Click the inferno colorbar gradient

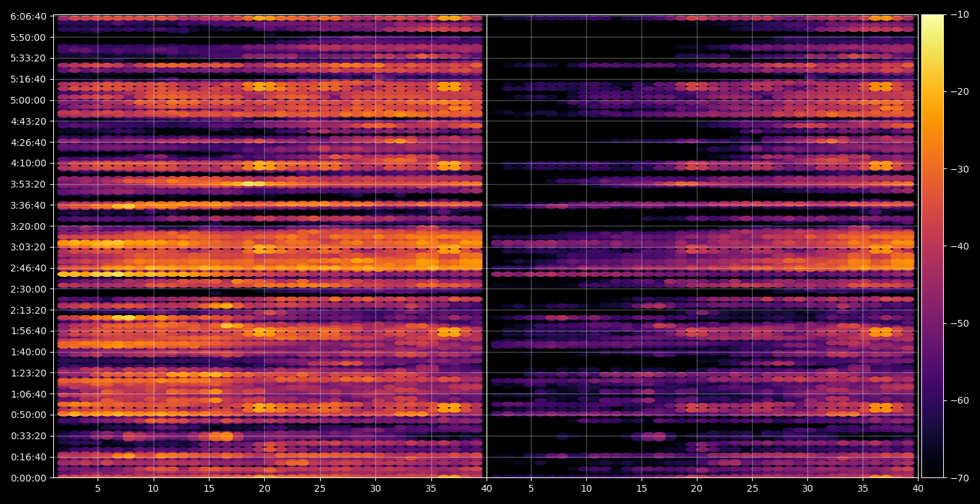pos(932,246)
